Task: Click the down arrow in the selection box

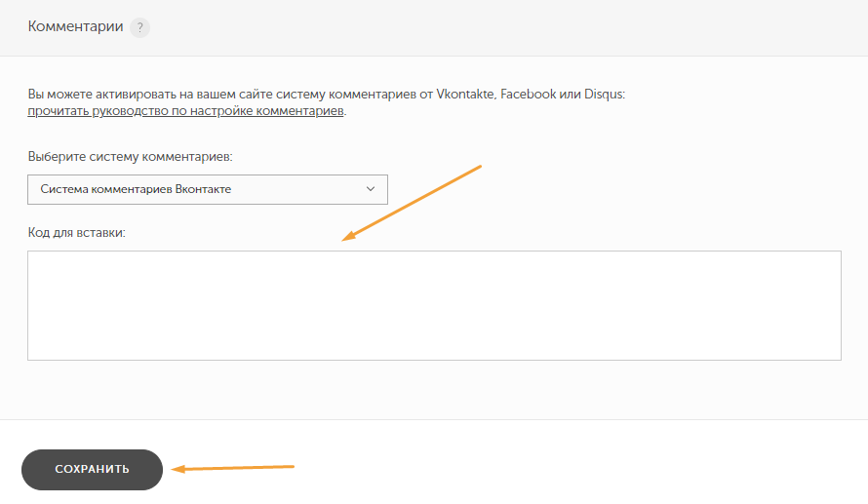Action: pyautogui.click(x=371, y=189)
